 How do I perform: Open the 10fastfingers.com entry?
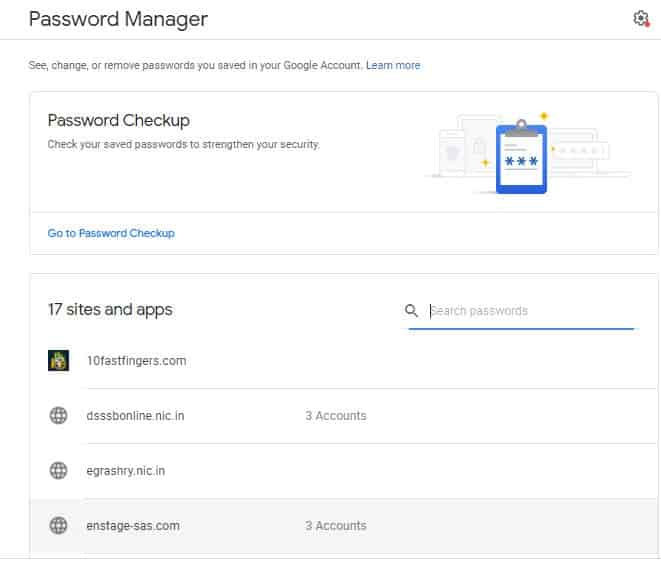click(344, 361)
